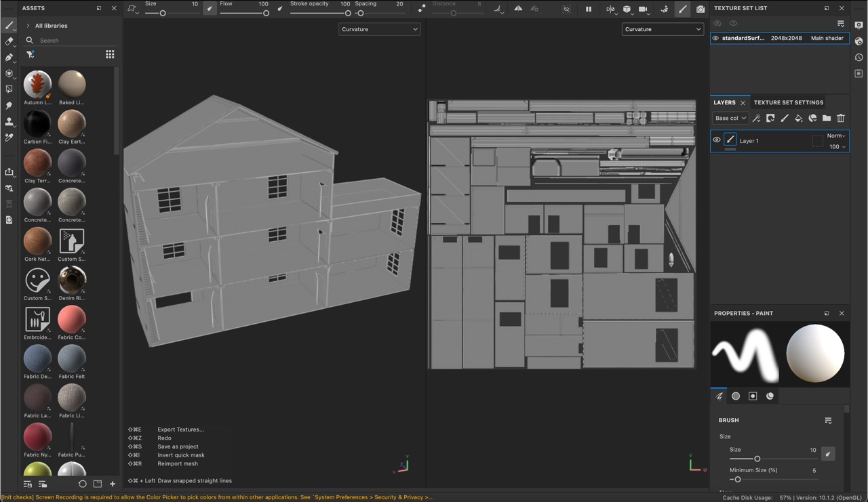This screenshot has width=868, height=502.
Task: Open the Base col channel dropdown
Action: 730,118
